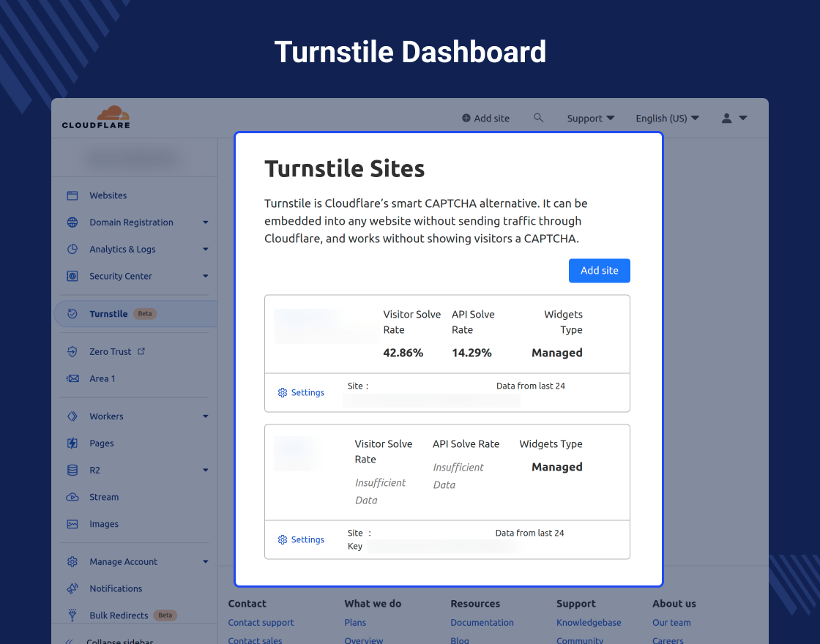
Task: Click the Beta badge next to Bulk Redirects
Action: tap(165, 615)
